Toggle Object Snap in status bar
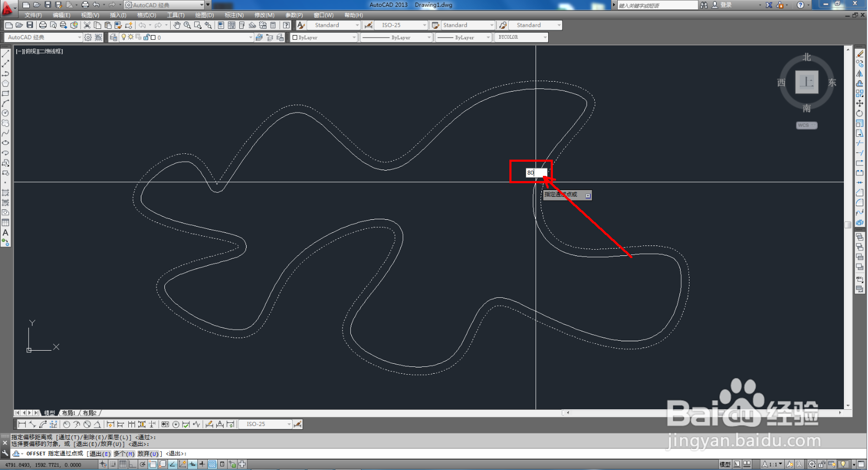Viewport: 868px width, 470px height. (152, 464)
